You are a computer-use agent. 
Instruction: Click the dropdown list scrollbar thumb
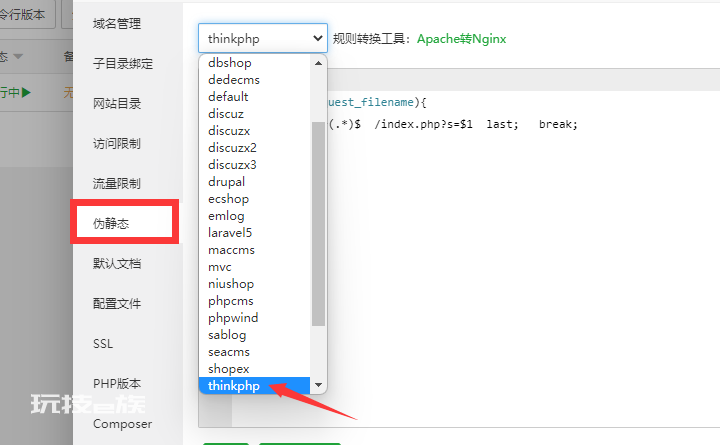pyautogui.click(x=318, y=224)
